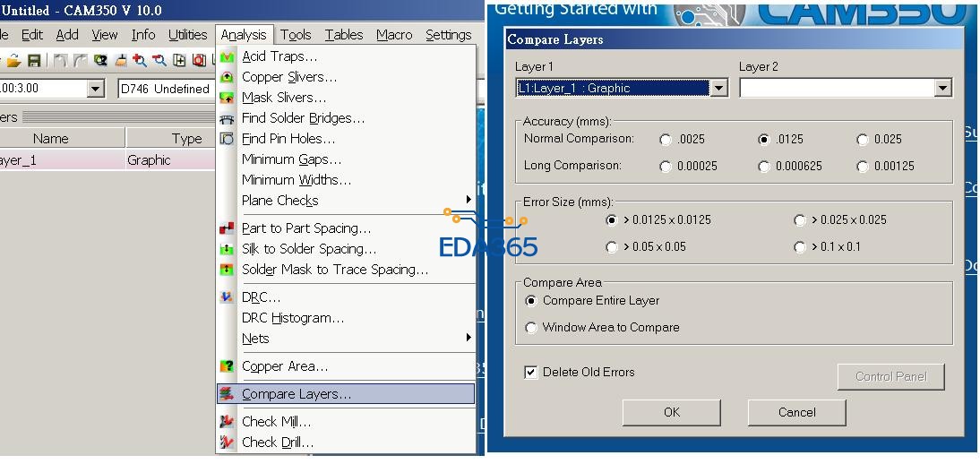This screenshot has height=464, width=980.
Task: Choose error size > 0.0125 x 0.0125
Action: click(x=612, y=220)
